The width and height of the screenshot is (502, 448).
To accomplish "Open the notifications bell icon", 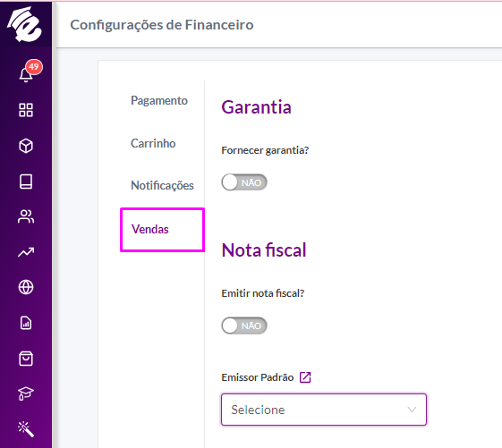I will point(26,74).
